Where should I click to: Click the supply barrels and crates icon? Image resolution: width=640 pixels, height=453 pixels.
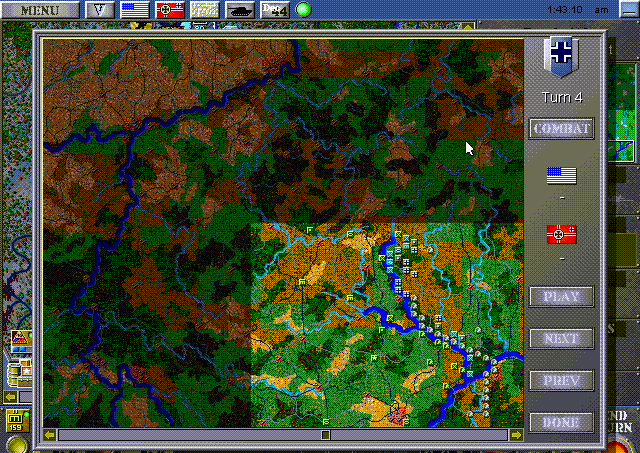(18, 374)
